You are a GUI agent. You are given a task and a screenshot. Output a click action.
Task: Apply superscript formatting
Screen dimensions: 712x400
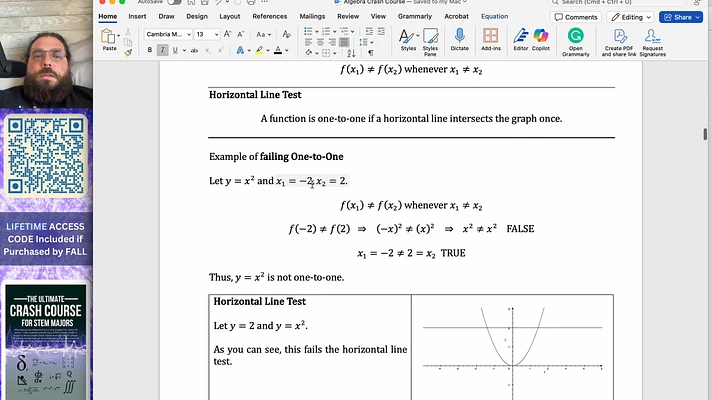(x=220, y=50)
